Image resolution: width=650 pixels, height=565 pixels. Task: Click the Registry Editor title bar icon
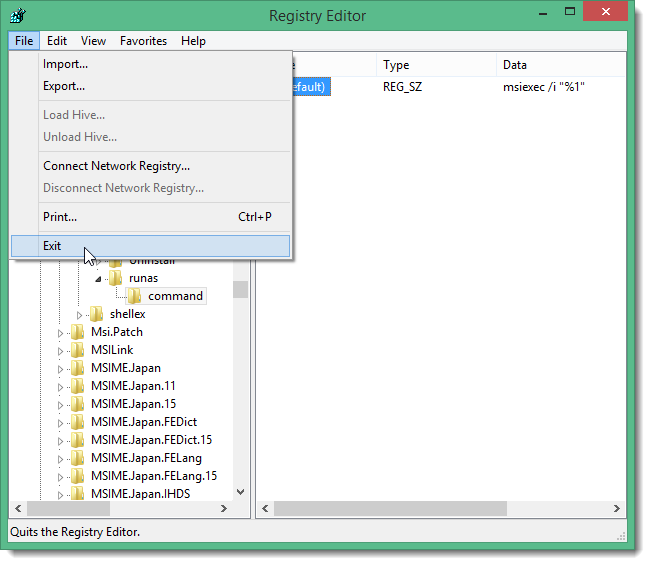[x=18, y=16]
